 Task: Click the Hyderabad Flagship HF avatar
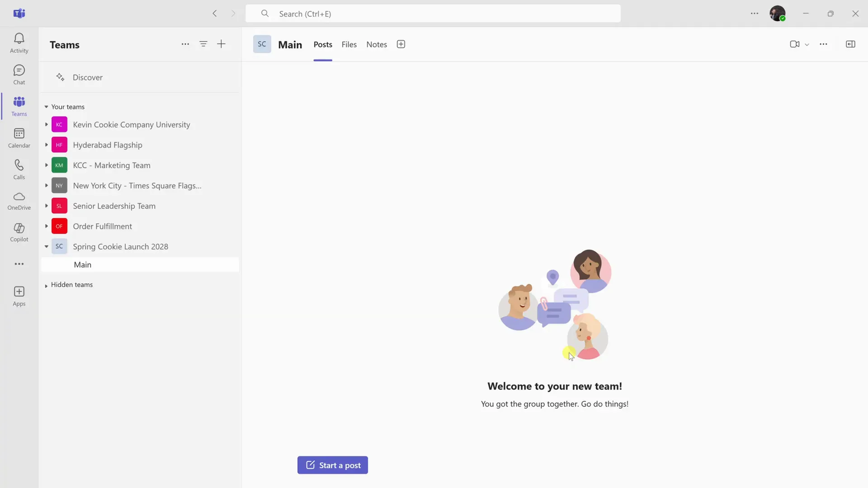59,145
